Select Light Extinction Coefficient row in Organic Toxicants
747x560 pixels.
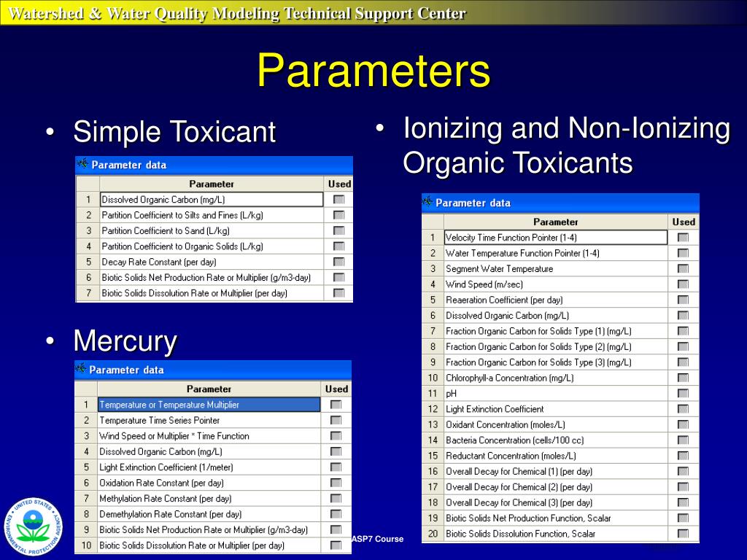(555, 408)
